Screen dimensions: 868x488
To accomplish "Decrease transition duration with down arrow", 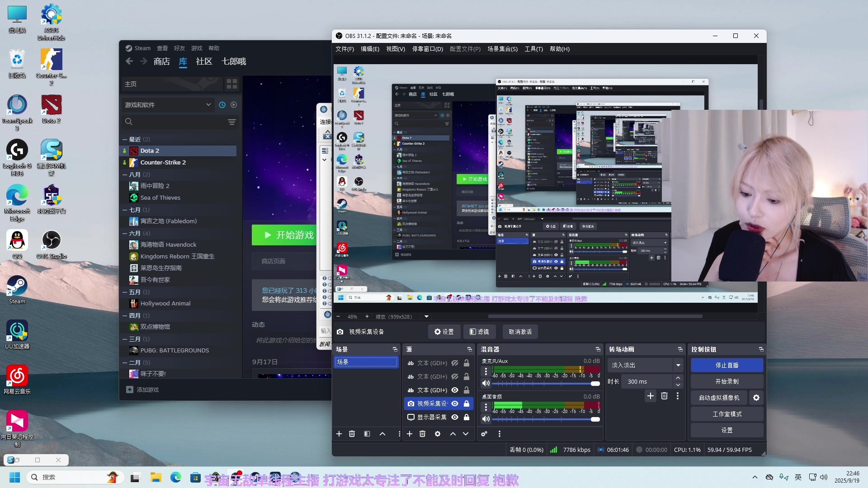I will coord(678,385).
